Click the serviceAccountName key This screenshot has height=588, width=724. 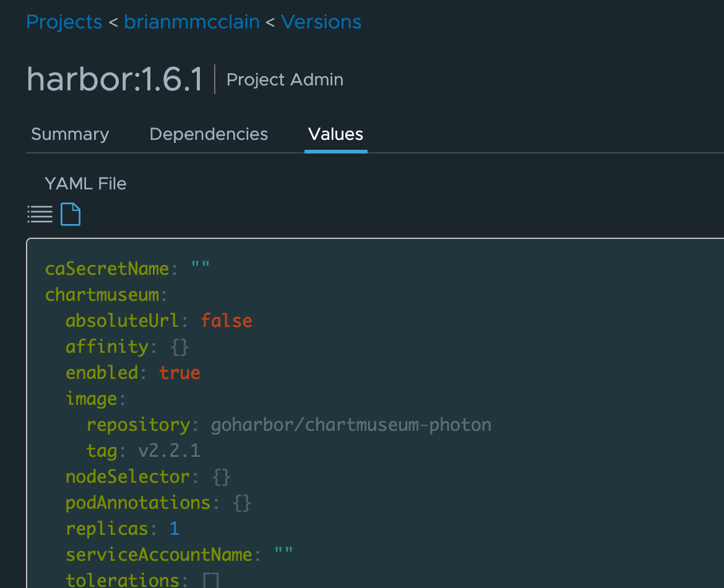159,555
